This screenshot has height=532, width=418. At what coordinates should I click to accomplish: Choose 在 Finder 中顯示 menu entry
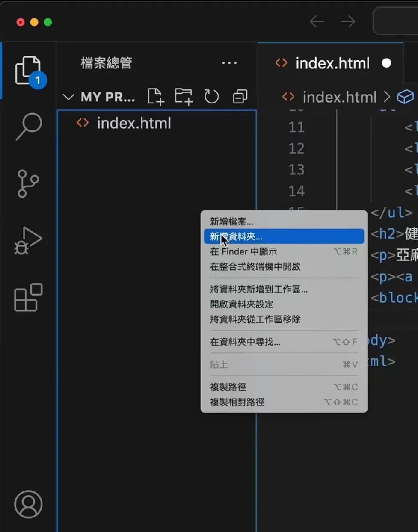pyautogui.click(x=243, y=251)
